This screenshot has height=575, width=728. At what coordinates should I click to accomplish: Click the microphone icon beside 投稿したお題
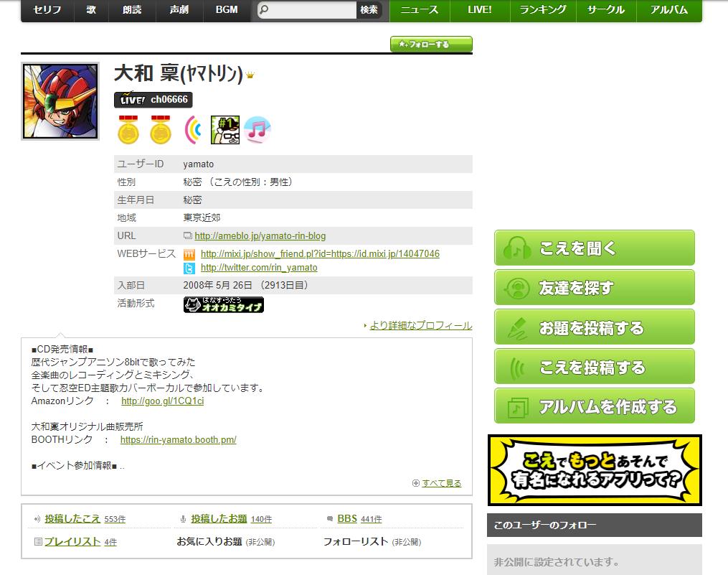coord(183,519)
